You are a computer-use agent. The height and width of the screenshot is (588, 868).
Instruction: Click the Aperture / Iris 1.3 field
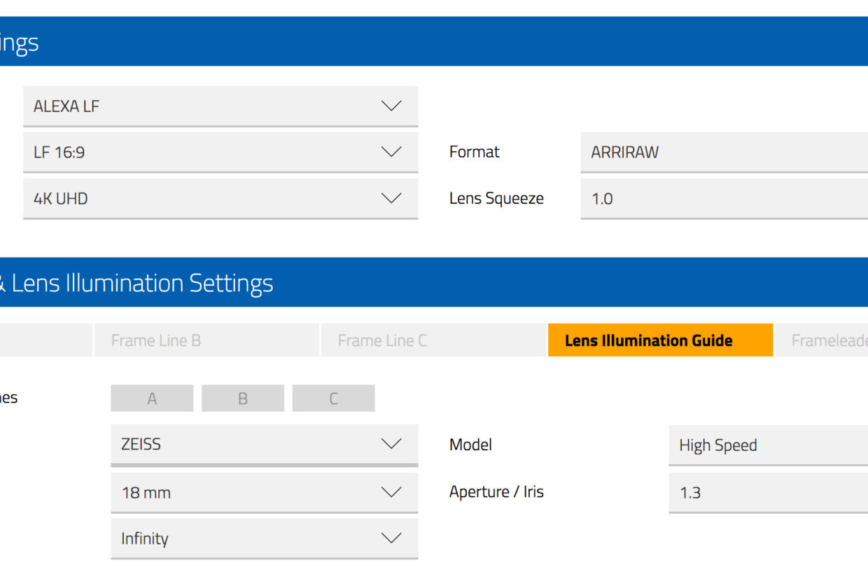[x=769, y=493]
